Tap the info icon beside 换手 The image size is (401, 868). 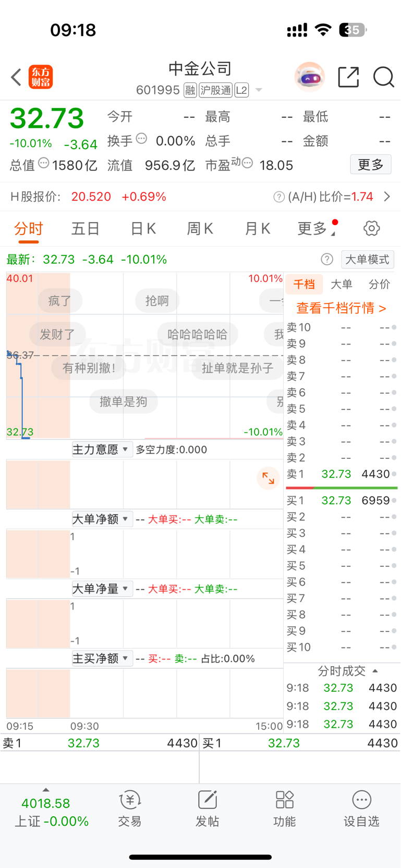point(141,139)
